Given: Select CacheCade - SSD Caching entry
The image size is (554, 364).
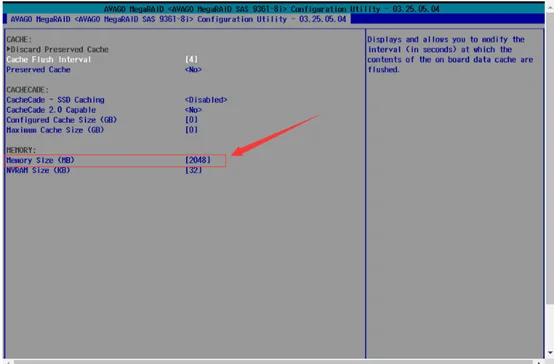Looking at the screenshot, I should coord(55,100).
